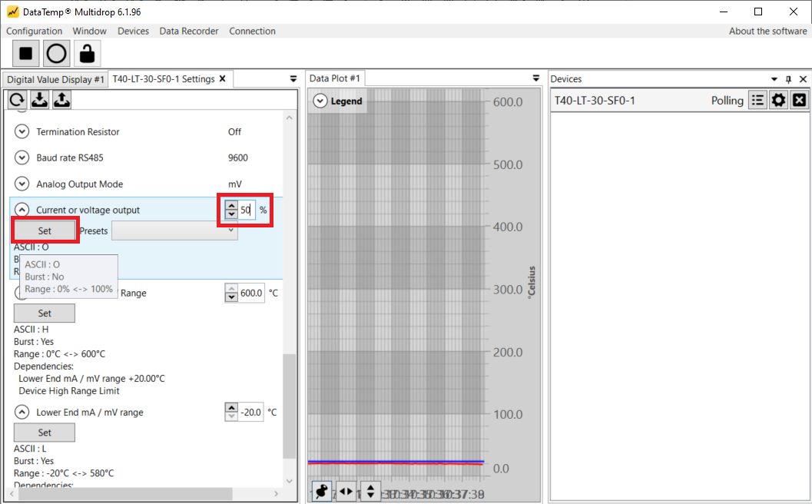
Task: Open the gear settings icon for T40-LT-30-SF0-1
Action: click(778, 100)
